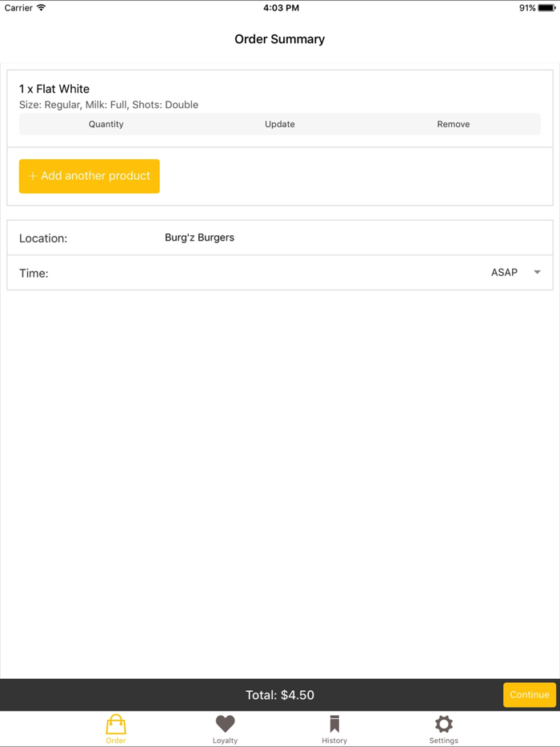Tap the Wi-Fi icon in the status bar
The width and height of the screenshot is (560, 747).
39,8
